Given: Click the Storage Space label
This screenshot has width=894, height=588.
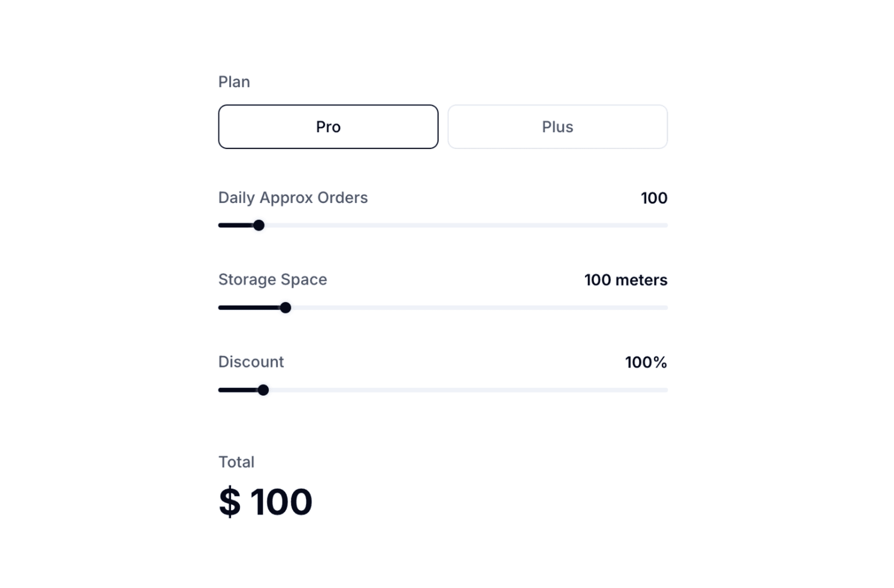Looking at the screenshot, I should click(272, 279).
